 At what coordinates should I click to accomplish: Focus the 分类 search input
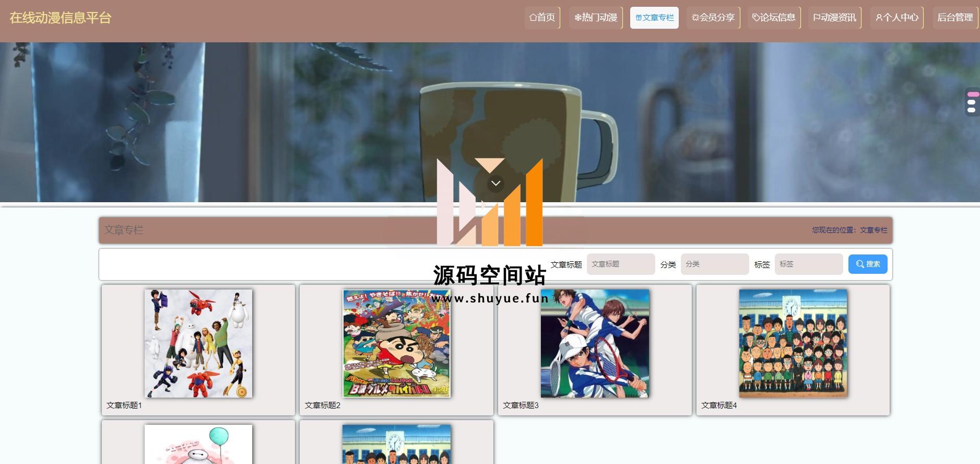[x=715, y=264]
